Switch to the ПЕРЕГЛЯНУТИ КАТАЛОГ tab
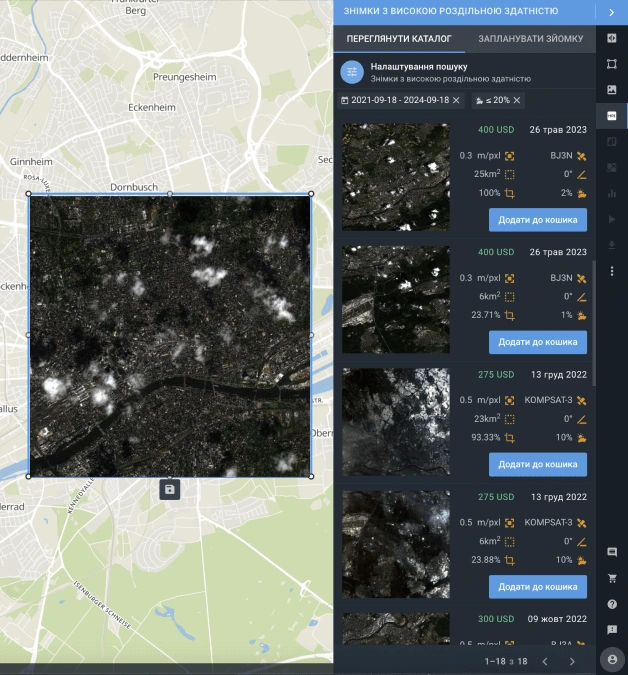The width and height of the screenshot is (628, 675). pos(399,39)
